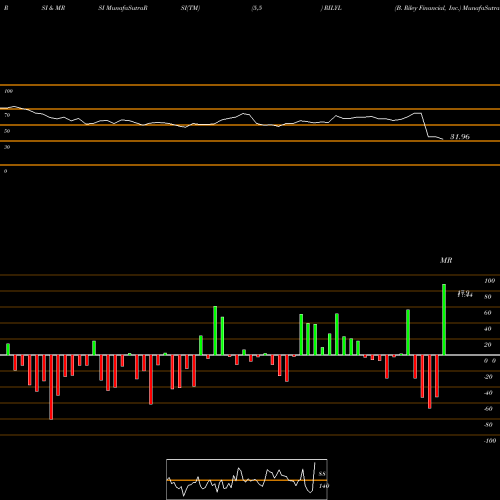Click the tallest green bar in MR histogram

tap(444, 320)
